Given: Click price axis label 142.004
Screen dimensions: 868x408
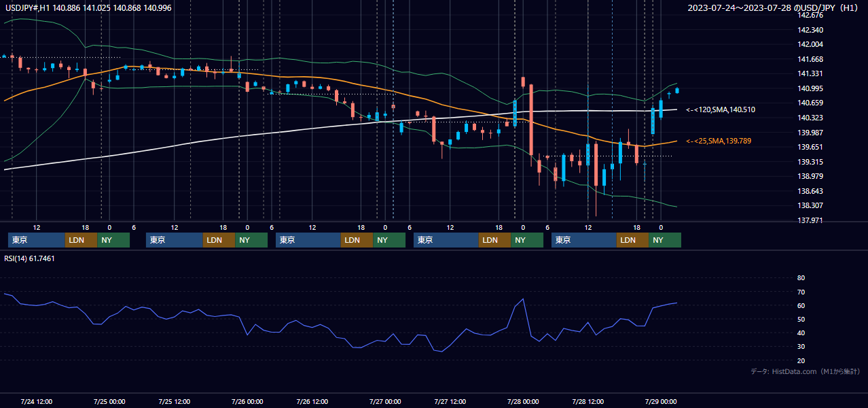Looking at the screenshot, I should (x=811, y=44).
